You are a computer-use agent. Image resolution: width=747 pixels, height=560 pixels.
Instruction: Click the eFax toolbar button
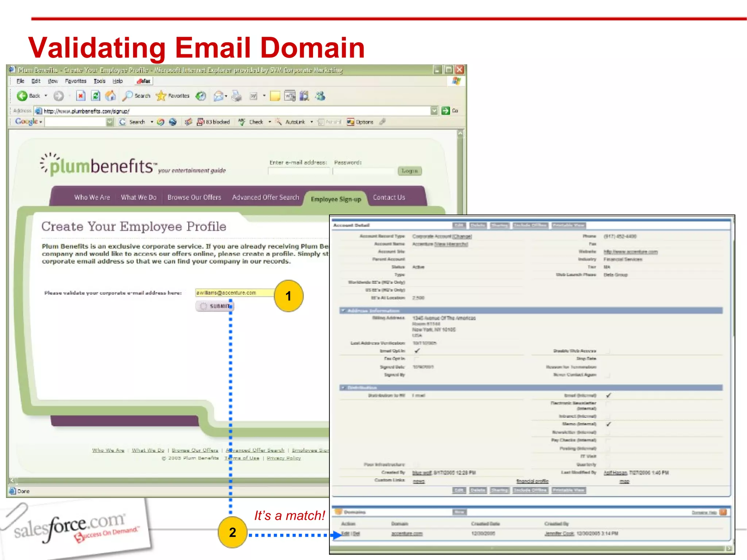click(x=143, y=81)
